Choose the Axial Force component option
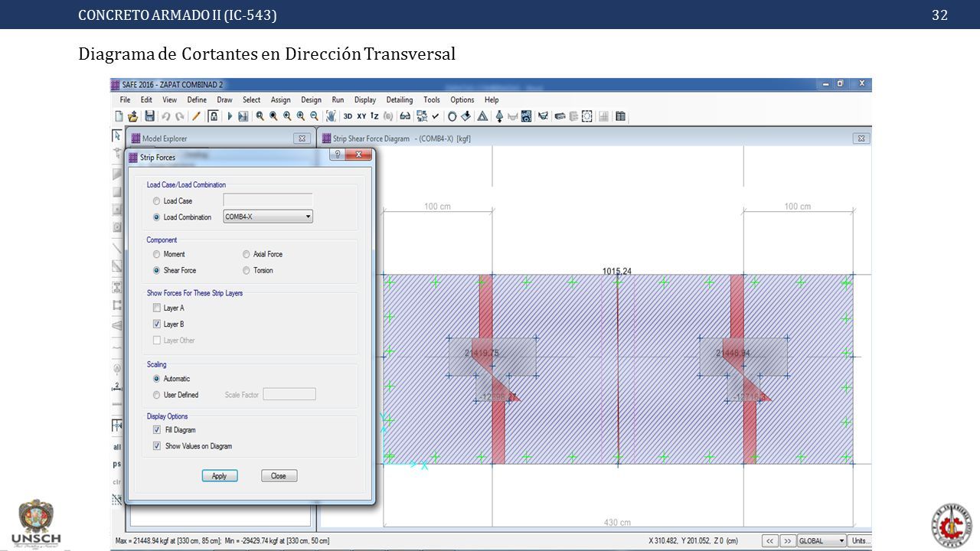 pyautogui.click(x=247, y=254)
